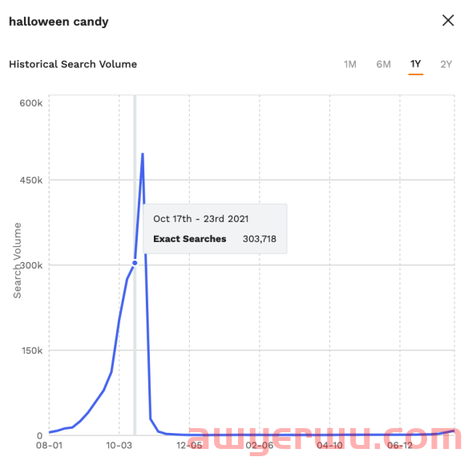Image resolution: width=476 pixels, height=465 pixels.
Task: Click the 06-12 x-axis date label
Action: pyautogui.click(x=400, y=446)
